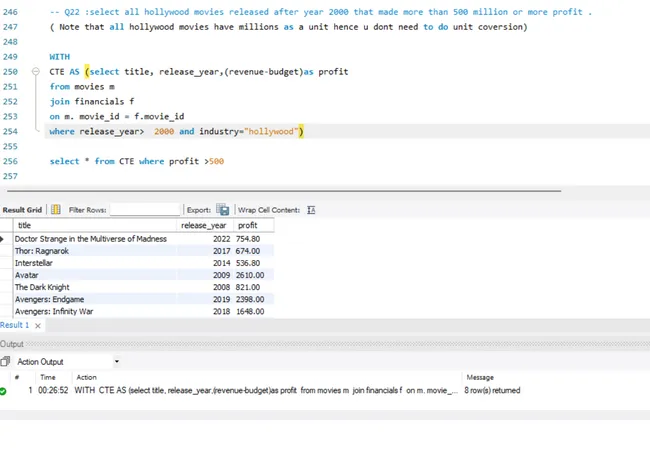
Task: Click the Action column header in output
Action: (x=86, y=377)
